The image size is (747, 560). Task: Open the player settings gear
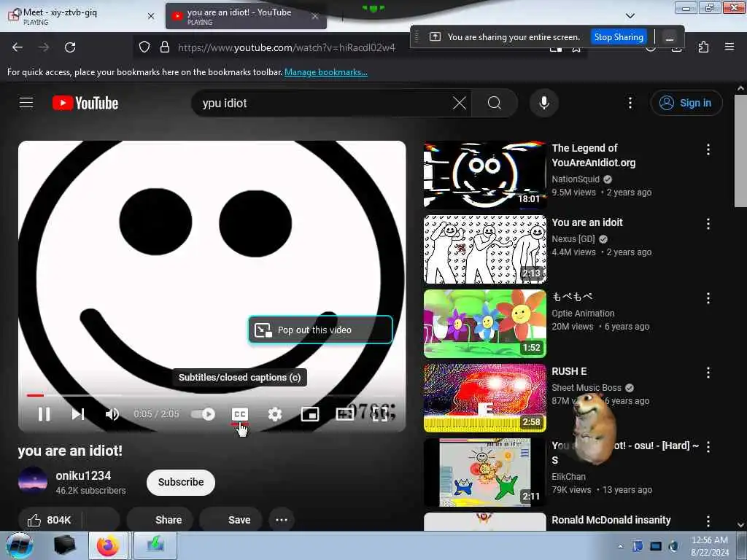(x=275, y=414)
